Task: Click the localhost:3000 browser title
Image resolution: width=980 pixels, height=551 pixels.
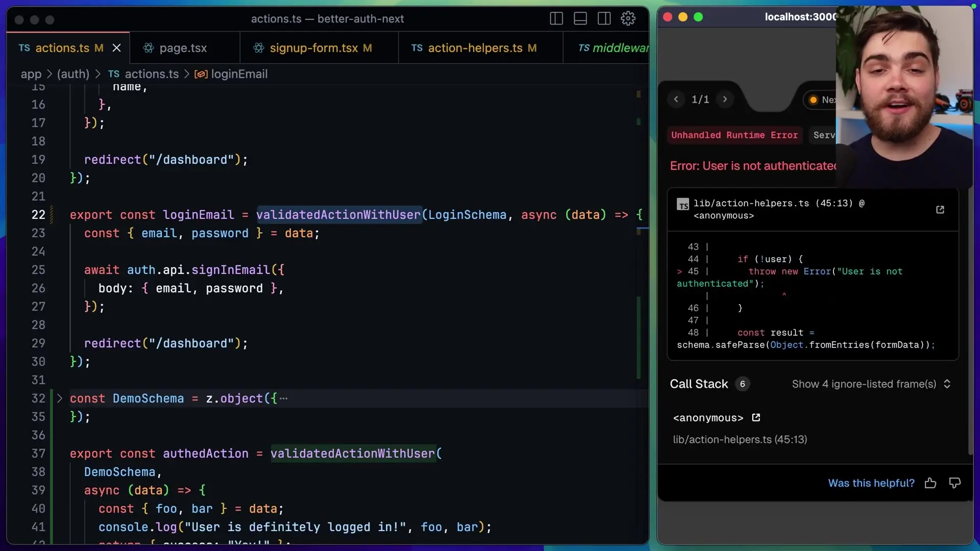Action: coord(800,17)
